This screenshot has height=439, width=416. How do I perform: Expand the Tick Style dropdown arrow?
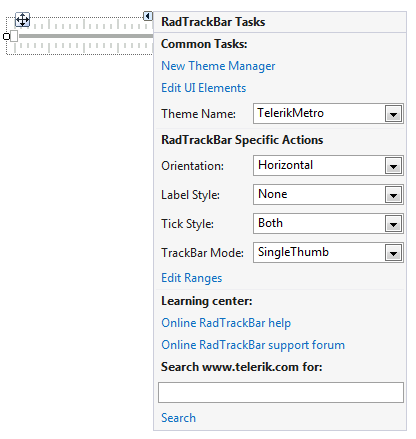click(393, 224)
